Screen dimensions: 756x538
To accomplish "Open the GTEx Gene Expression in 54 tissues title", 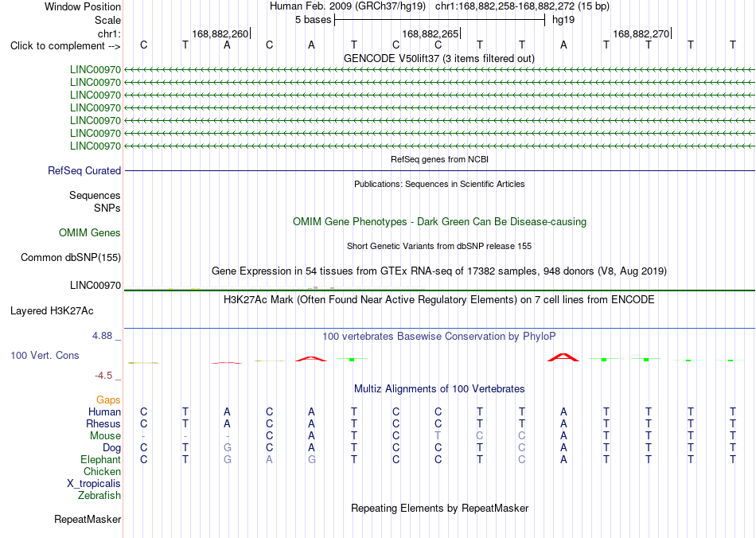I will pos(439,271).
